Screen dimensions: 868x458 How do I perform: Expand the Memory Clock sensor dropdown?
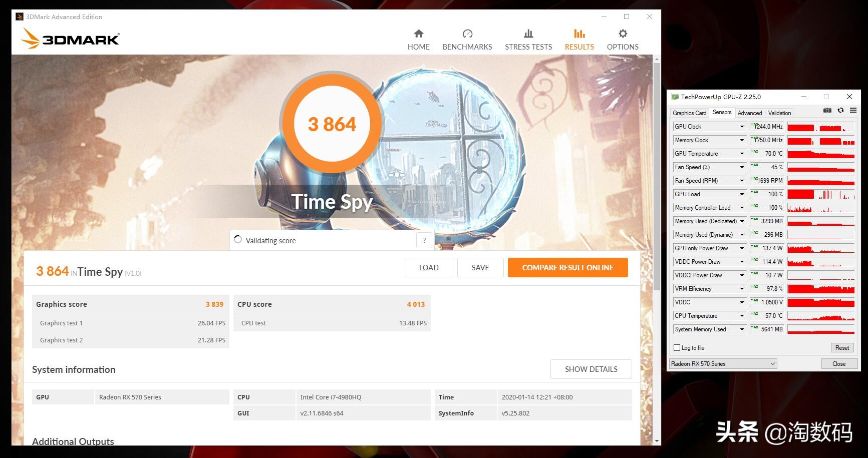click(x=742, y=140)
